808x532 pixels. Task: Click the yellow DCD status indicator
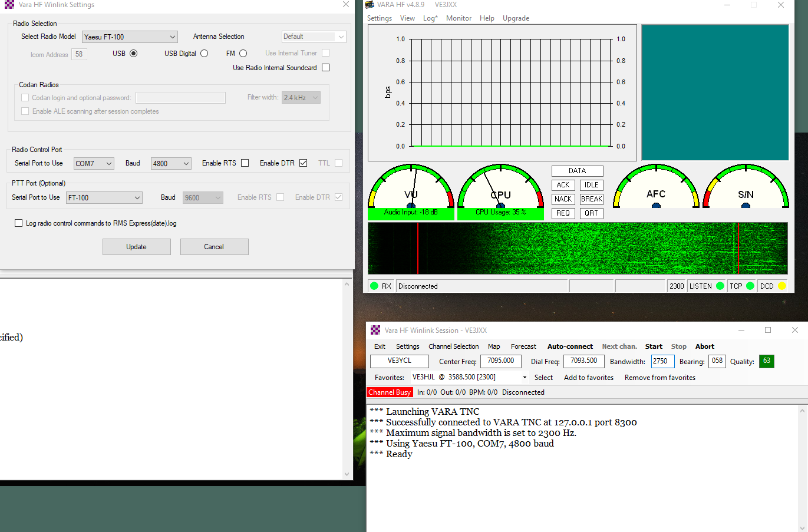(782, 286)
